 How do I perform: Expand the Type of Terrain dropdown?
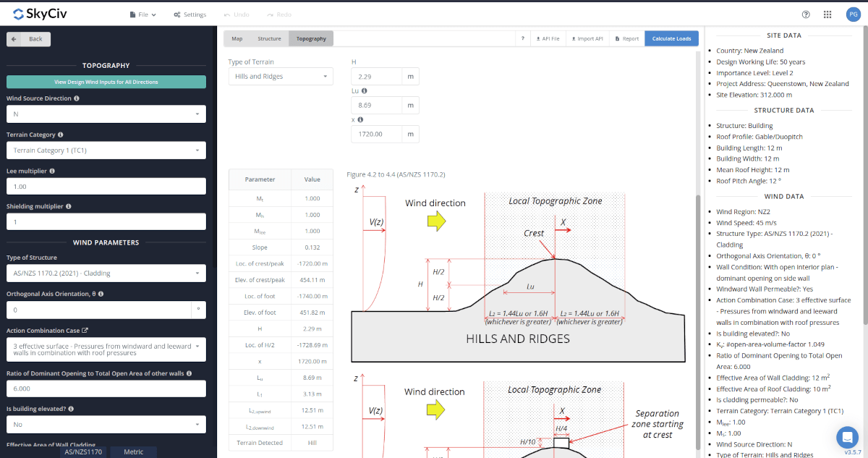(281, 76)
